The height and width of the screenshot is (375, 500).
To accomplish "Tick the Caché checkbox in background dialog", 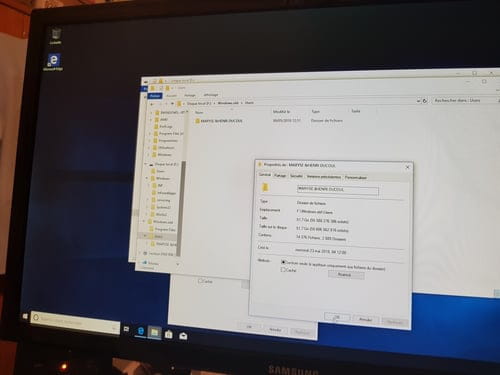I will point(200,281).
